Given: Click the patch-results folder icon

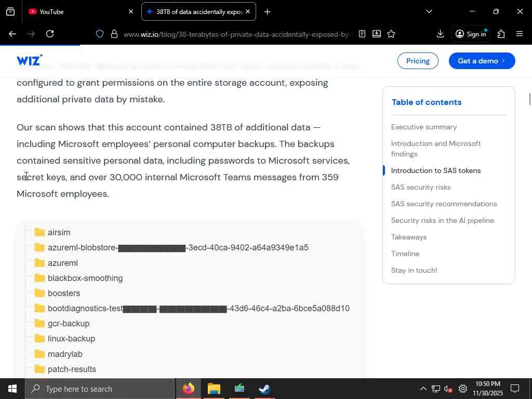Looking at the screenshot, I should (39, 369).
